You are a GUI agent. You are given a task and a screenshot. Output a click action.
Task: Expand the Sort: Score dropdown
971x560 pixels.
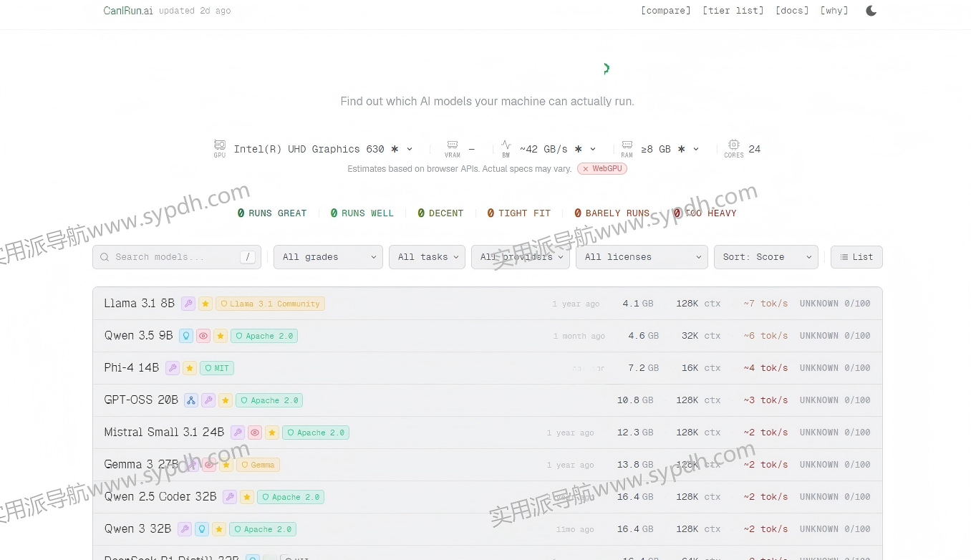(x=766, y=256)
